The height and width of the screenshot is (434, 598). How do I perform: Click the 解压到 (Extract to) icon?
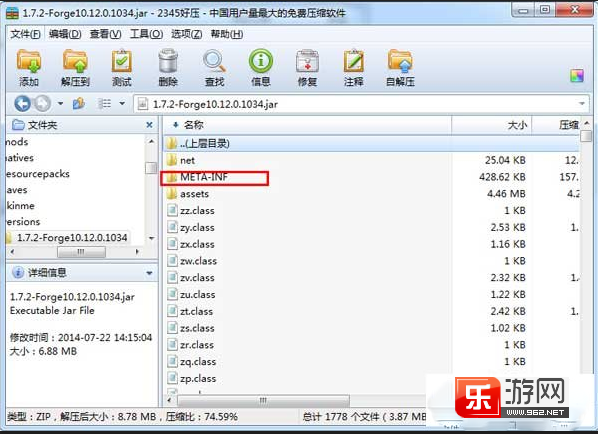[x=75, y=68]
